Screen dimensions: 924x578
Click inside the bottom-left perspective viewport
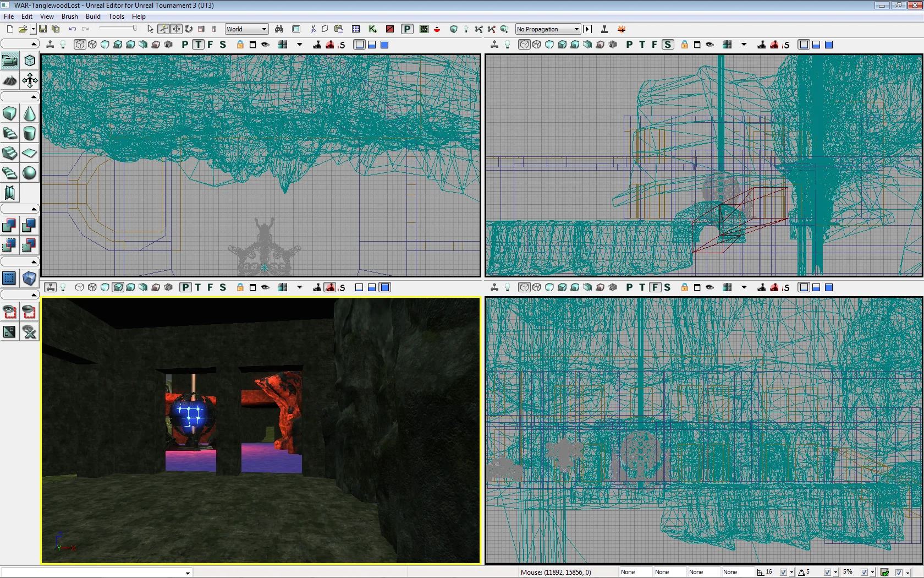coord(261,430)
